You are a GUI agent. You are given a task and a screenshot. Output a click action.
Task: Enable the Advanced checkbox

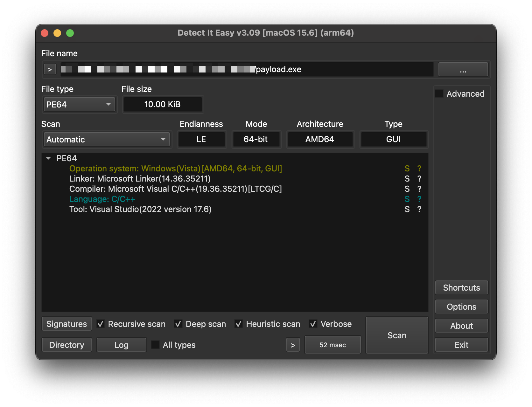coord(439,94)
